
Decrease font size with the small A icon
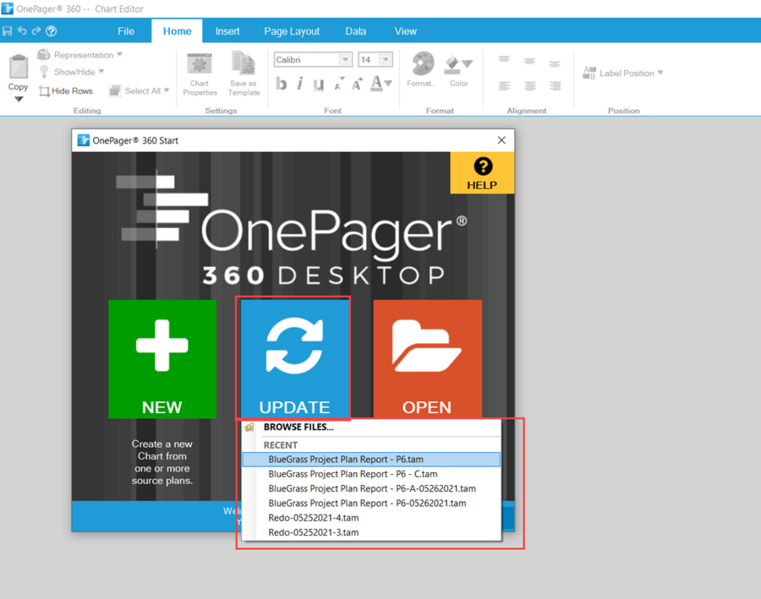coord(338,84)
